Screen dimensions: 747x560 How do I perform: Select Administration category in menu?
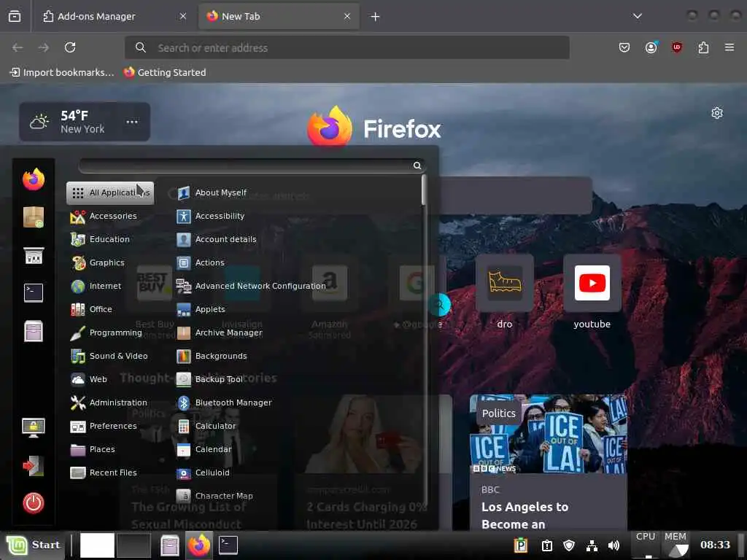click(110, 402)
